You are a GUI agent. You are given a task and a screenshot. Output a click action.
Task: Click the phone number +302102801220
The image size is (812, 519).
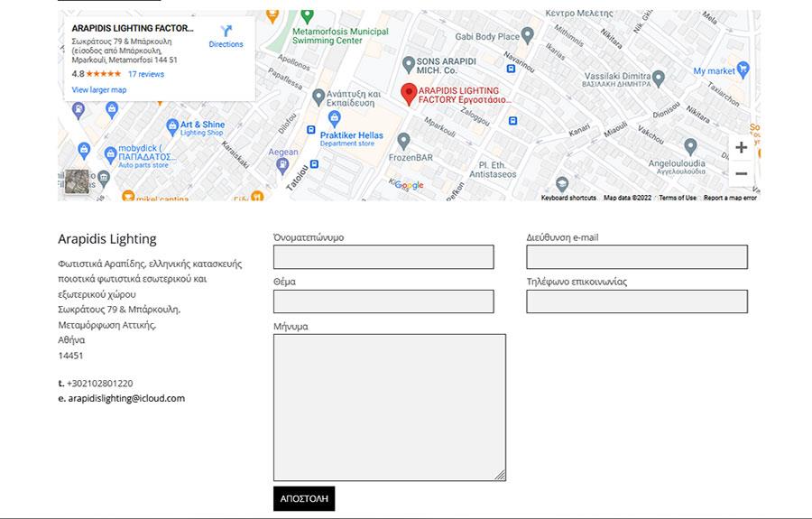[100, 384]
